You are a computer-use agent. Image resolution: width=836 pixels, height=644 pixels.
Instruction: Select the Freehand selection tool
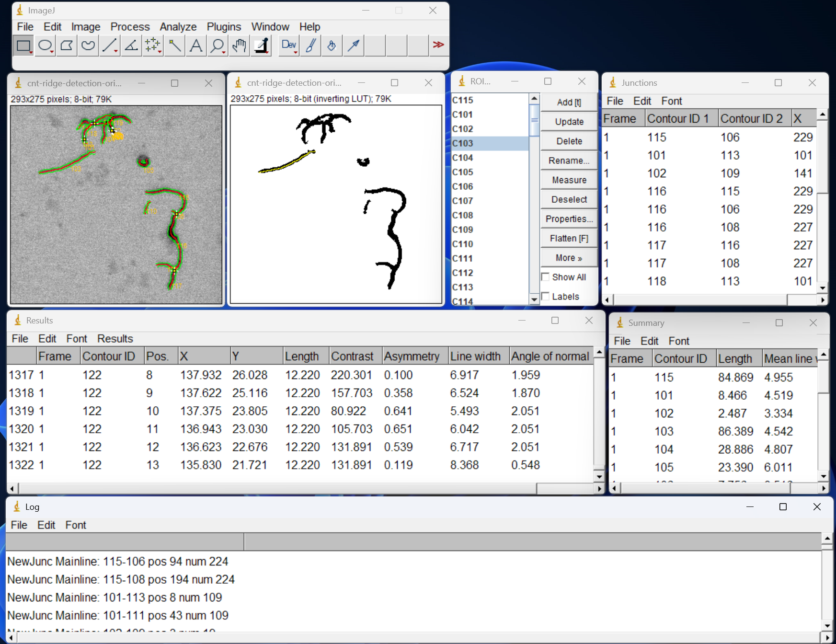coord(88,46)
